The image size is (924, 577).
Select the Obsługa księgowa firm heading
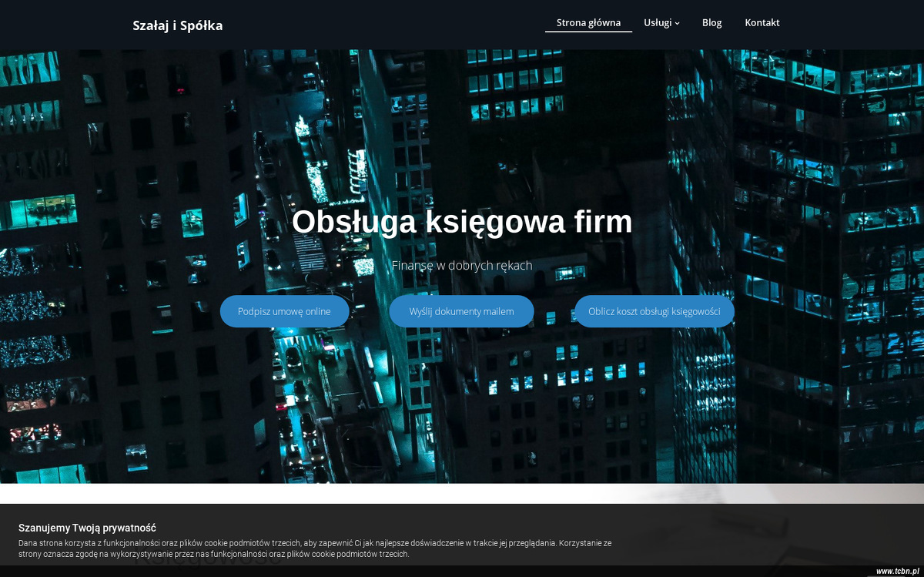tap(462, 222)
